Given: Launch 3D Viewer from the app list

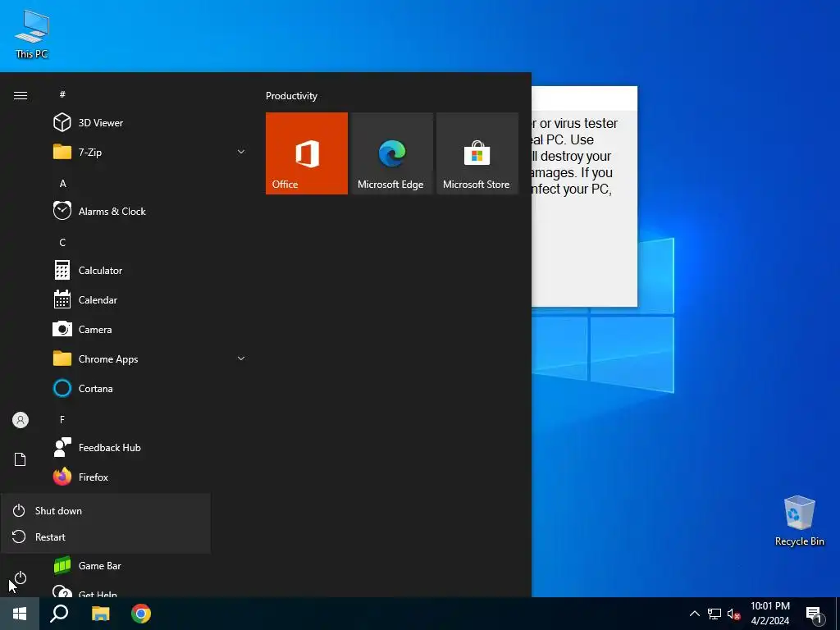Looking at the screenshot, I should [149, 123].
